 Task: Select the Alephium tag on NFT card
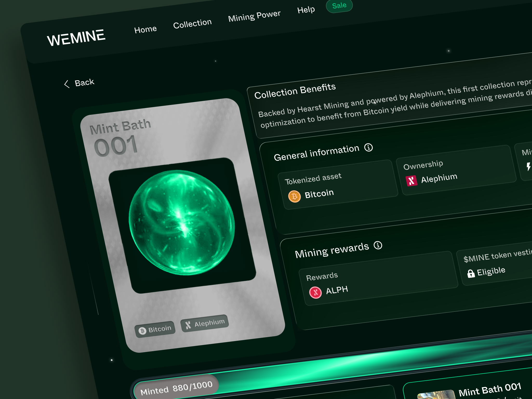click(205, 323)
